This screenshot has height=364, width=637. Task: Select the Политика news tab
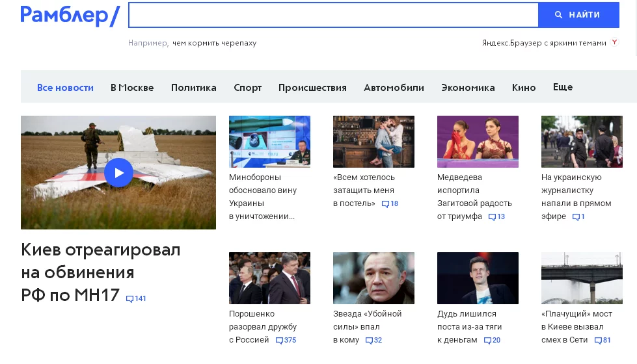pos(193,88)
